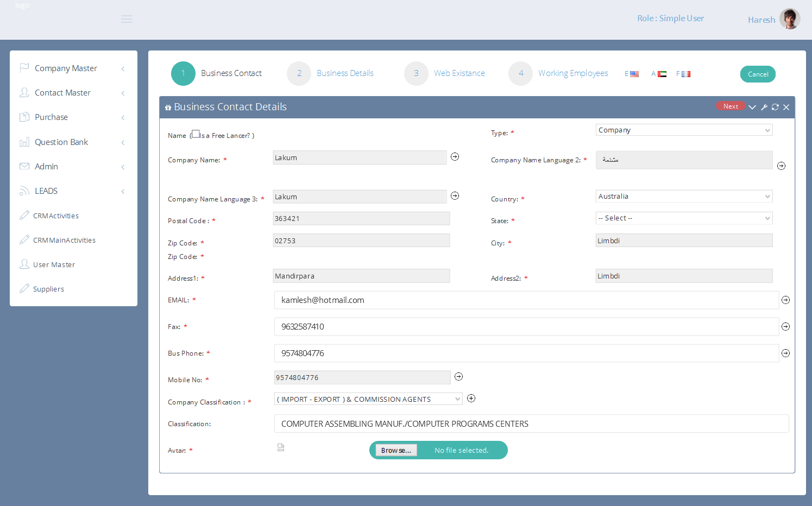Click the Cancel button
This screenshot has width=812, height=506.
pyautogui.click(x=758, y=74)
